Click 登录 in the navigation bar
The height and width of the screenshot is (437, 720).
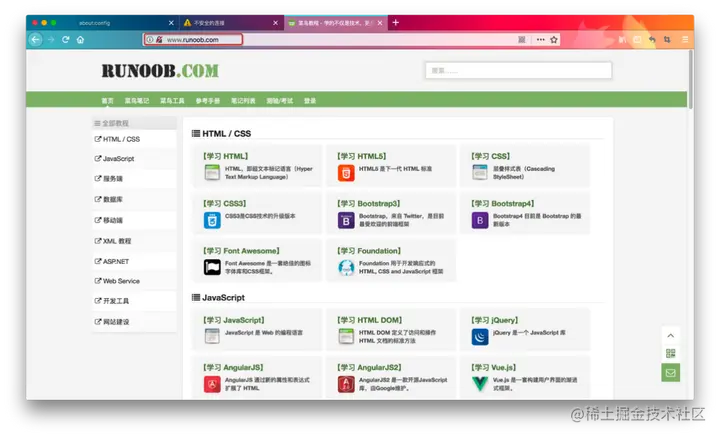tap(310, 101)
